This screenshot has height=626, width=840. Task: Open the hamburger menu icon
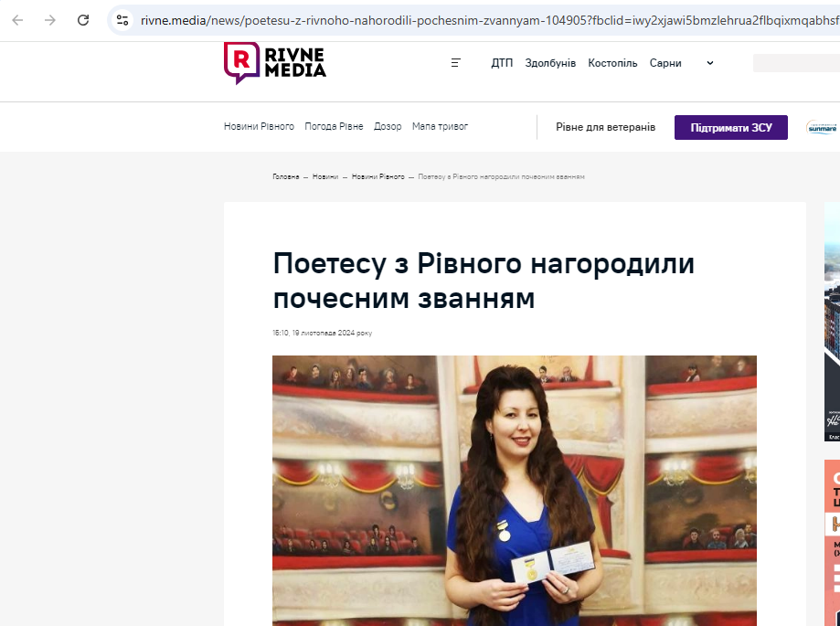pos(456,63)
